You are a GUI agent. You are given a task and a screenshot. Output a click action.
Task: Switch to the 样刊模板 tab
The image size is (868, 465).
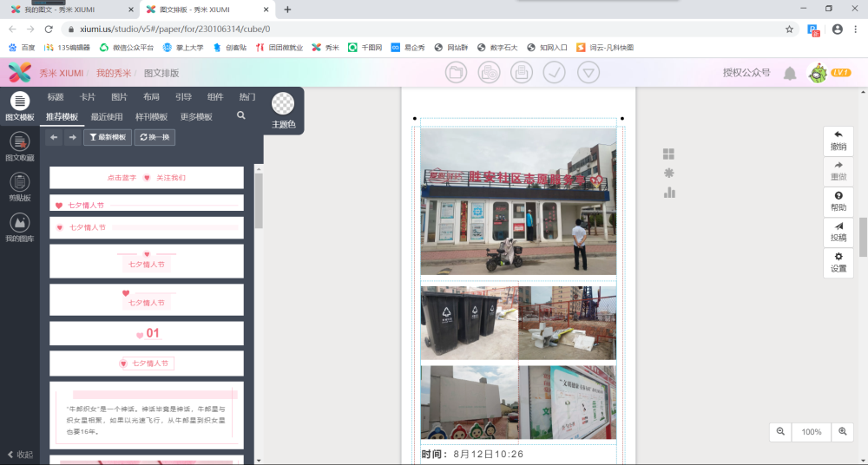pyautogui.click(x=152, y=117)
